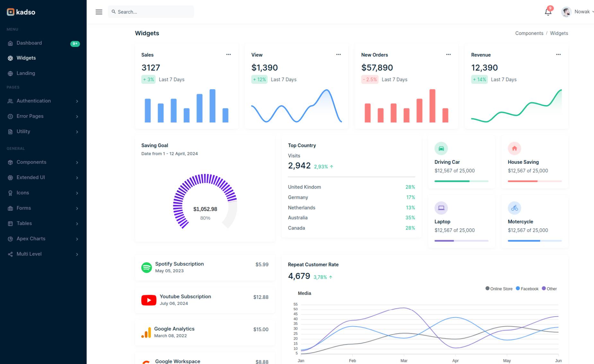The width and height of the screenshot is (594, 364).
Task: Click the Error Pages icon
Action: pyautogui.click(x=10, y=116)
